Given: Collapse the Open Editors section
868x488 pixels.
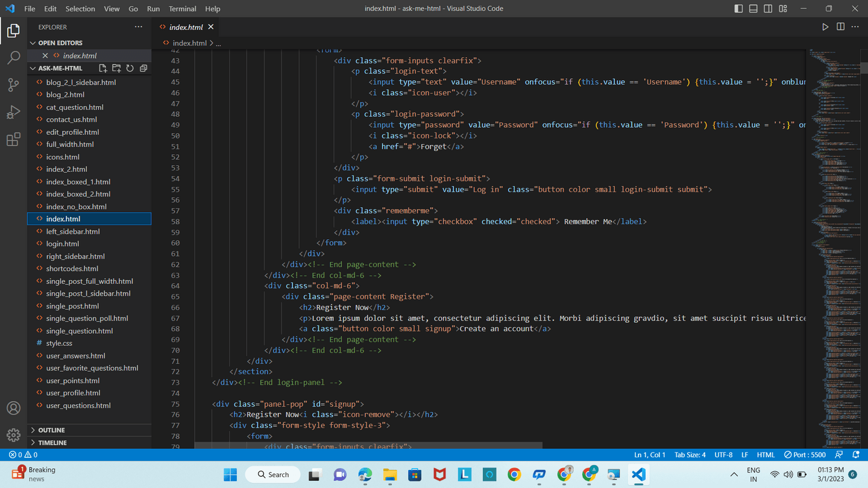Looking at the screenshot, I should click(89, 43).
